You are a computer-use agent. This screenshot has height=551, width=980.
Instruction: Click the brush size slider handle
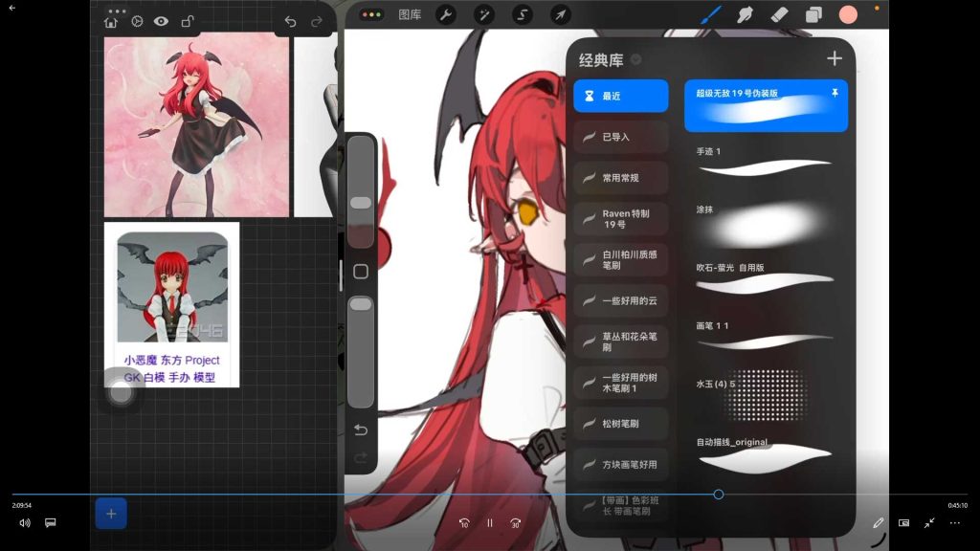(361, 203)
